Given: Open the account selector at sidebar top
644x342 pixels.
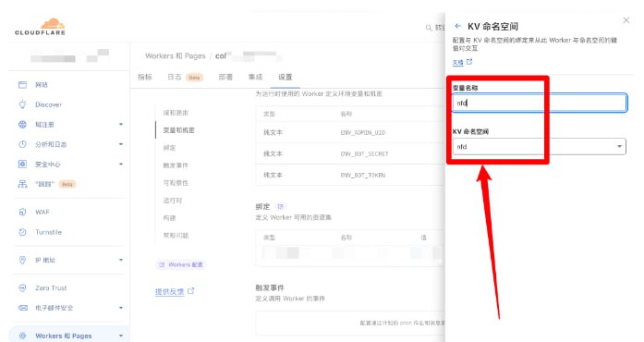Looking at the screenshot, I should (x=69, y=56).
